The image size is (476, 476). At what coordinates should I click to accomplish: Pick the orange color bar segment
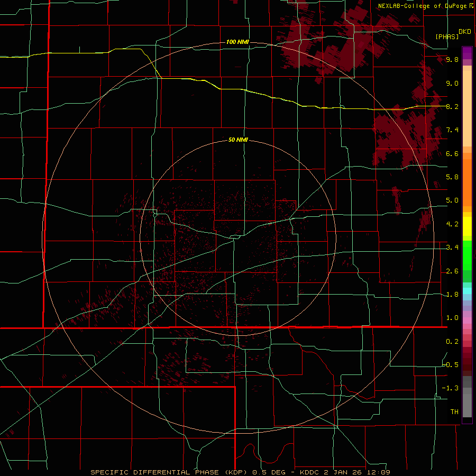[x=467, y=182]
